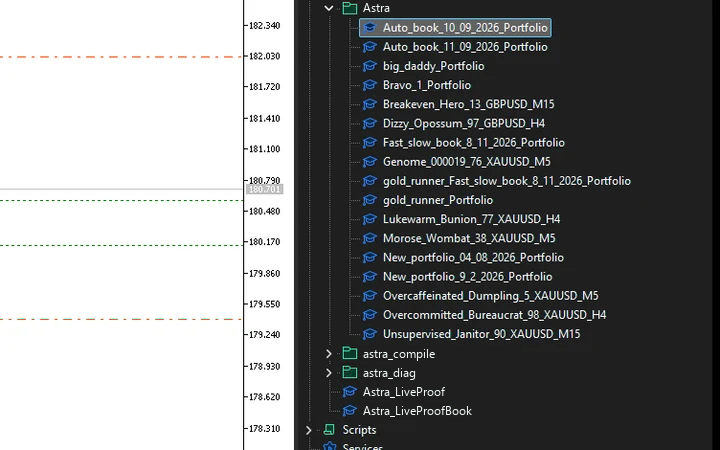Click the Breakeven_Hero_13_GBPUSD_M15 expert icon
This screenshot has width=720, height=450.
pos(370,104)
